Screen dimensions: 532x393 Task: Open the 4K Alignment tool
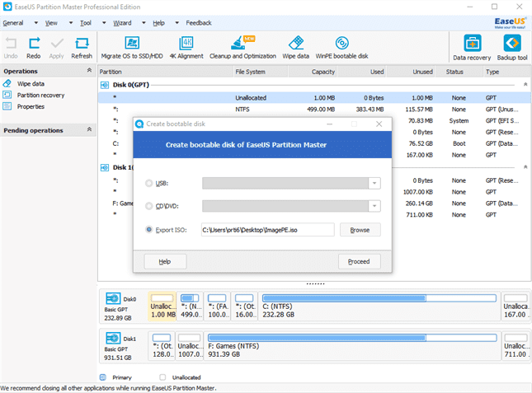pyautogui.click(x=186, y=48)
